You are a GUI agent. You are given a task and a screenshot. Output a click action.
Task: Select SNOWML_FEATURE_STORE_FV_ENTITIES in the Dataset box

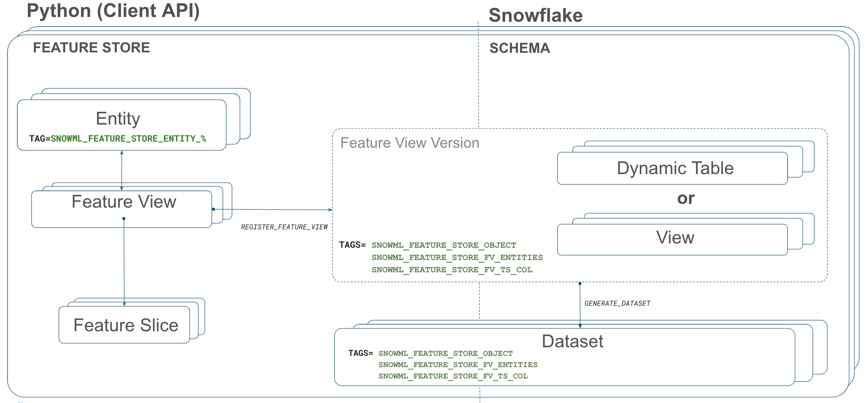pos(458,365)
